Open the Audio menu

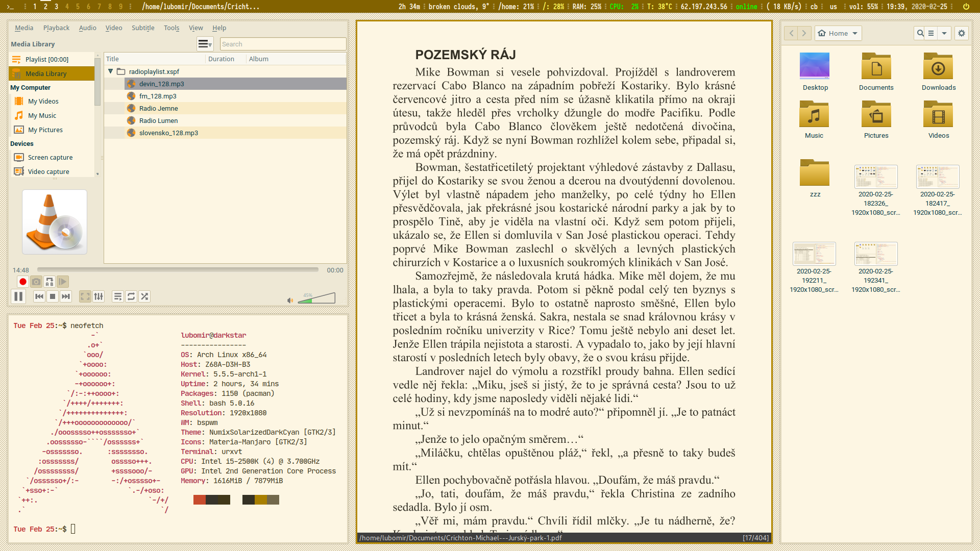pyautogui.click(x=88, y=28)
